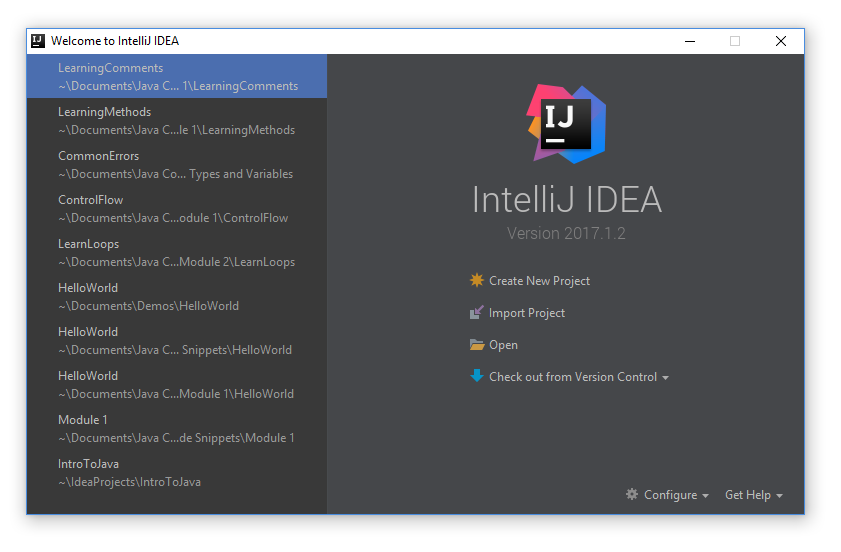Open the ControlFlow recent project
841x552 pixels.
[177, 208]
